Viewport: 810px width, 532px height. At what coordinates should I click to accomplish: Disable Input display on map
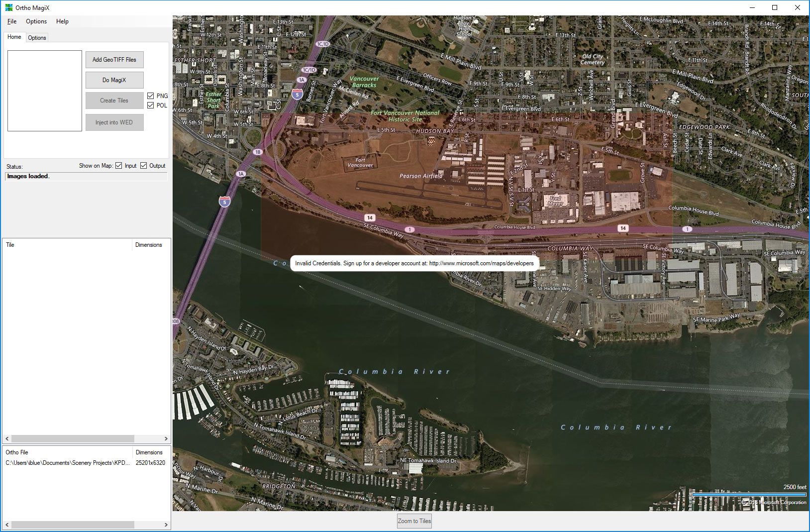point(119,166)
